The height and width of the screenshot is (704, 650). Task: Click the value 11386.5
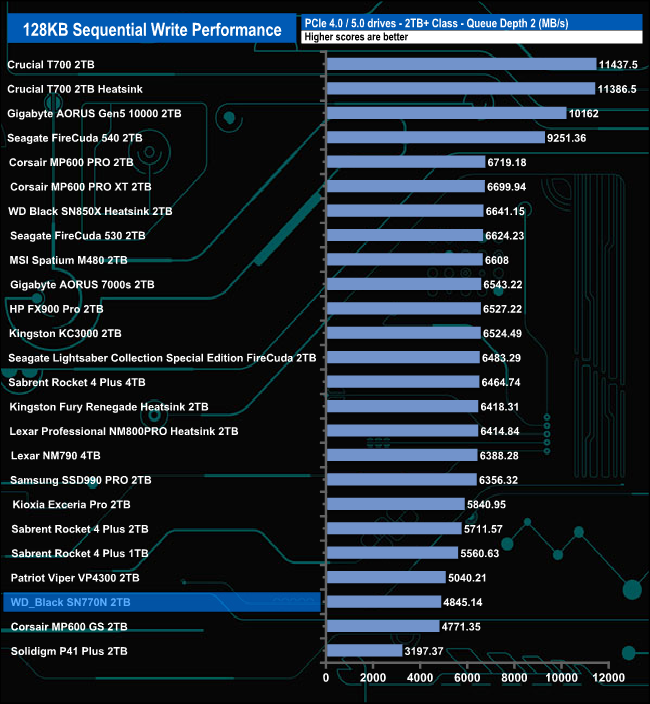pos(617,89)
